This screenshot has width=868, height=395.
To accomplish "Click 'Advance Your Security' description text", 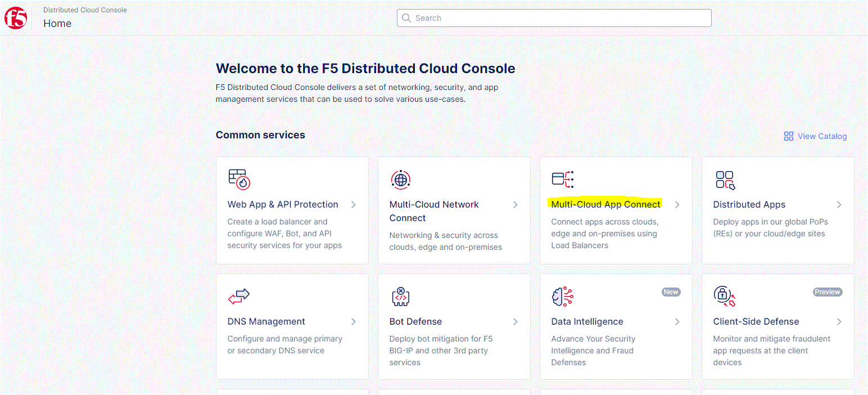I will (x=593, y=339).
